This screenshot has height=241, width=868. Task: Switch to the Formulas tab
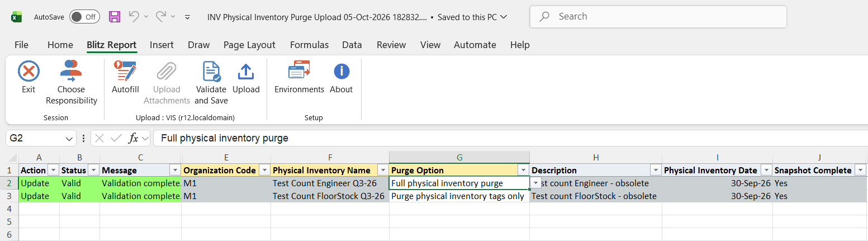(x=309, y=45)
